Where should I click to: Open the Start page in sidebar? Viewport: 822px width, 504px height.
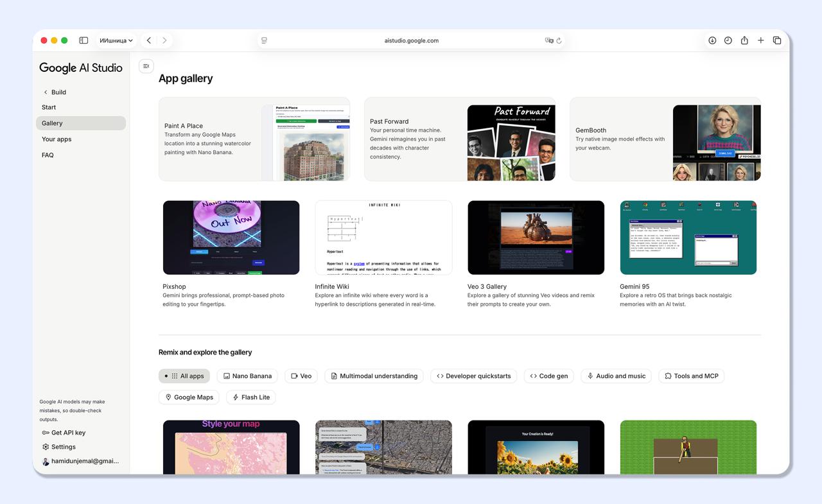click(x=81, y=107)
